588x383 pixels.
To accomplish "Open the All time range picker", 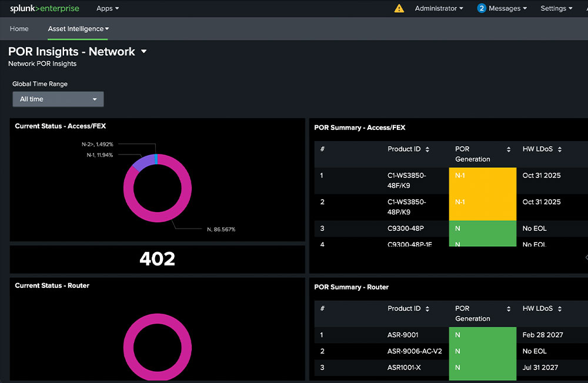I will (x=58, y=99).
